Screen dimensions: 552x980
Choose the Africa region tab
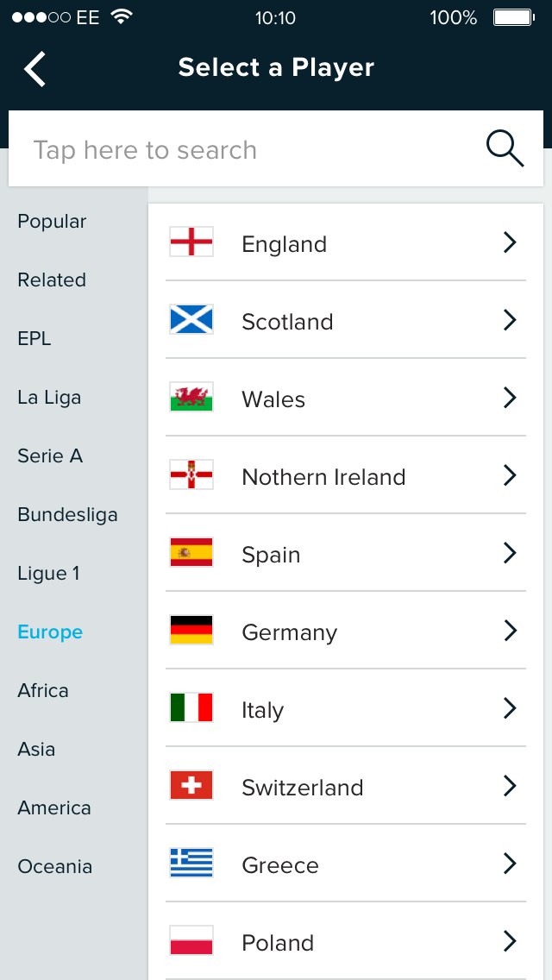[x=43, y=691]
